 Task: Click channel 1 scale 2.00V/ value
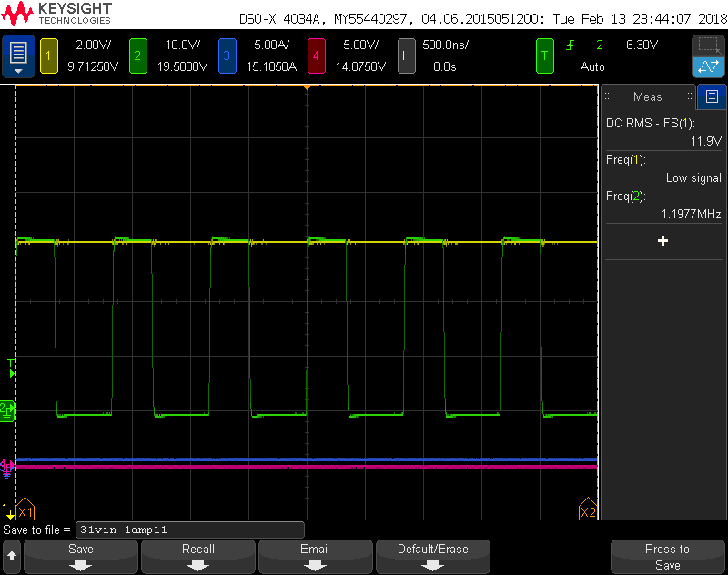[x=94, y=45]
